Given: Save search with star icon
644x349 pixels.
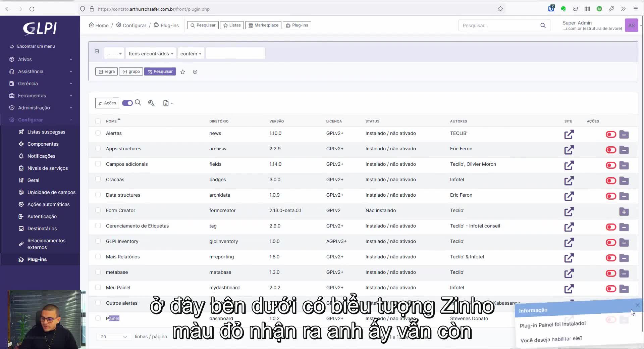Looking at the screenshot, I should click(183, 71).
